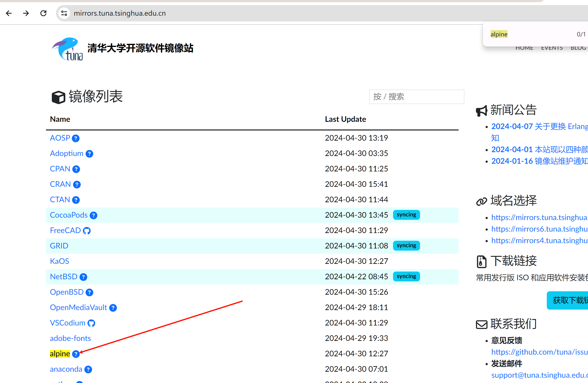Click the help icon next to alpine
588x383 pixels.
coord(76,354)
